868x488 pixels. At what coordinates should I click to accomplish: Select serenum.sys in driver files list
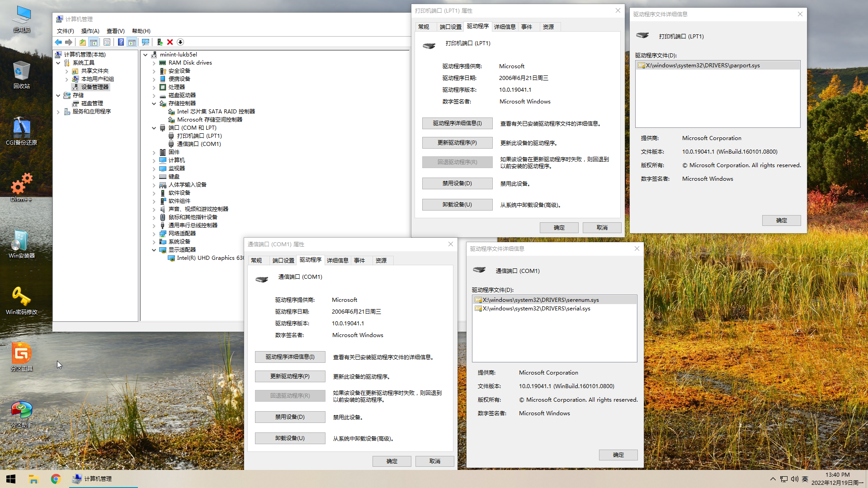pyautogui.click(x=555, y=300)
